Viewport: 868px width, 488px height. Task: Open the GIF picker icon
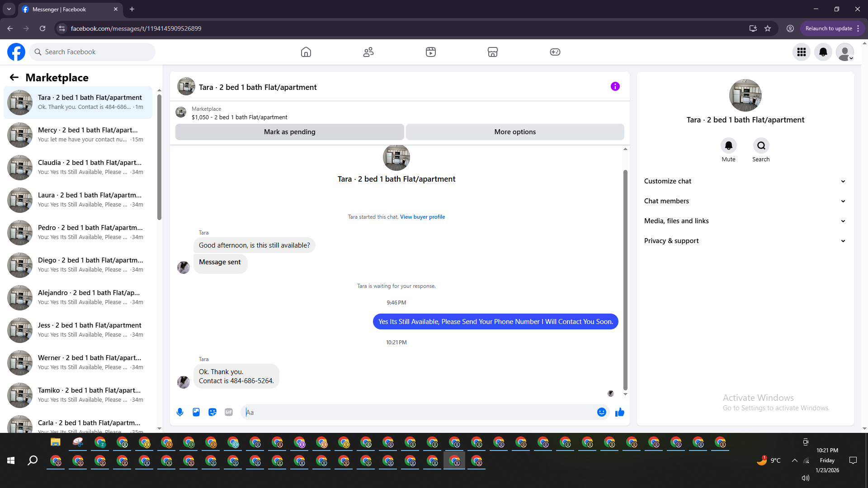[229, 412]
